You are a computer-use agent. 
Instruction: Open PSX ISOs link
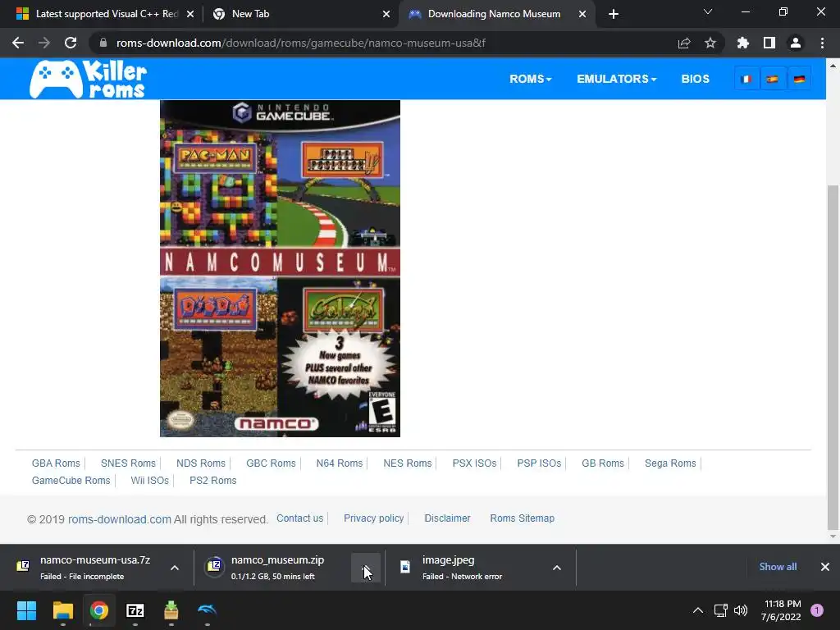(x=475, y=463)
